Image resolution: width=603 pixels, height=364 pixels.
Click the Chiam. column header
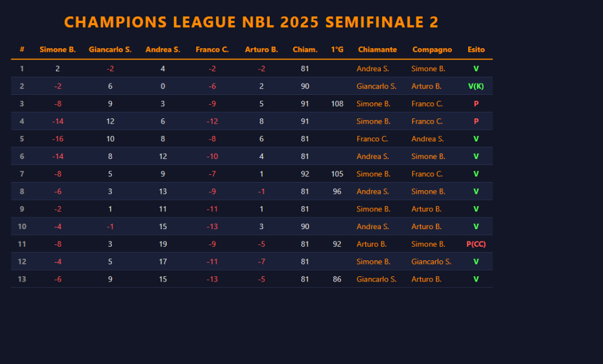coord(305,49)
